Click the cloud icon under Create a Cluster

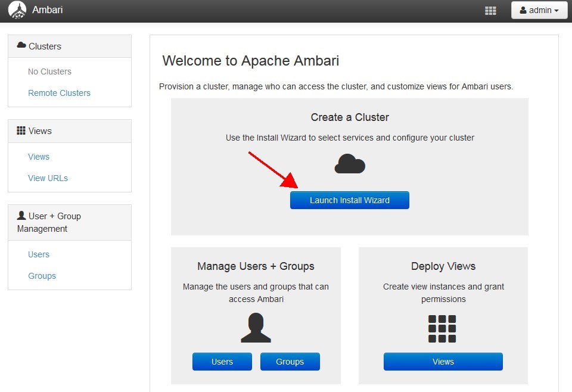(350, 164)
